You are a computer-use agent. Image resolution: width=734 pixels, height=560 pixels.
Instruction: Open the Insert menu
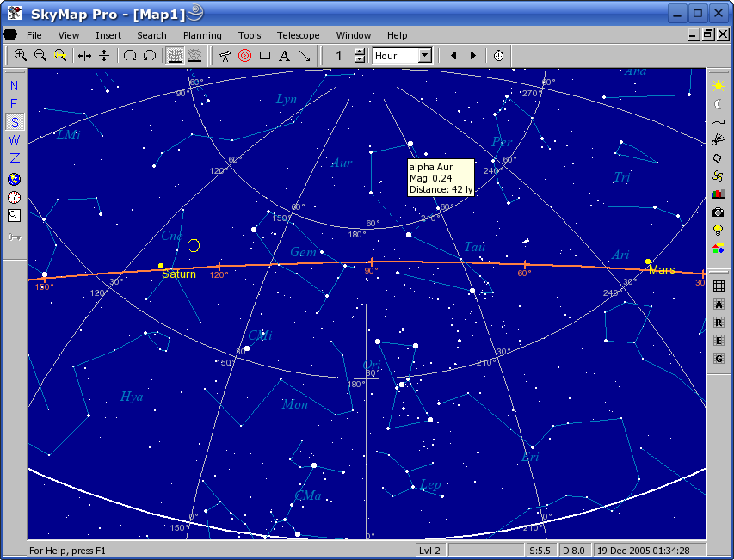(x=108, y=35)
